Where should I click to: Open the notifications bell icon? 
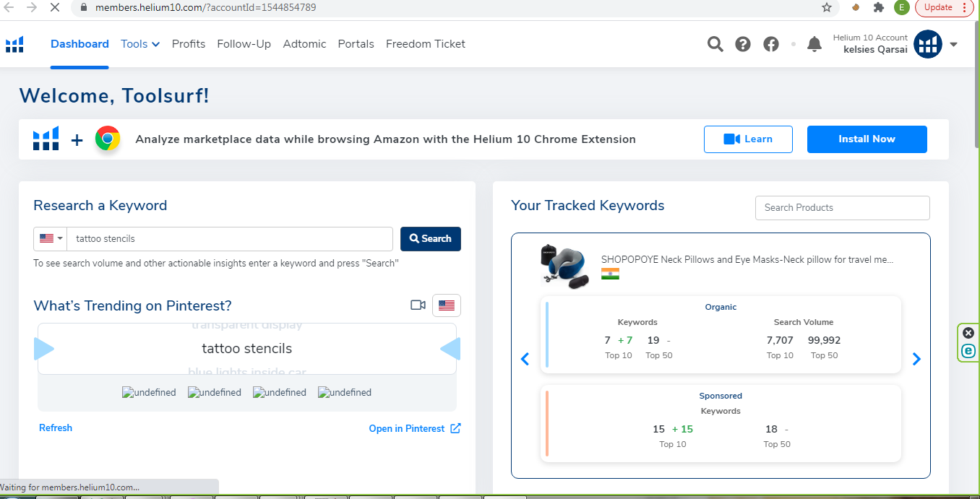click(x=814, y=44)
